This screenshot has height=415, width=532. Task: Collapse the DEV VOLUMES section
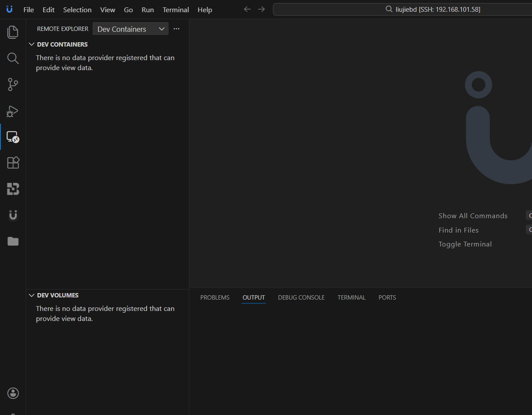pyautogui.click(x=31, y=295)
